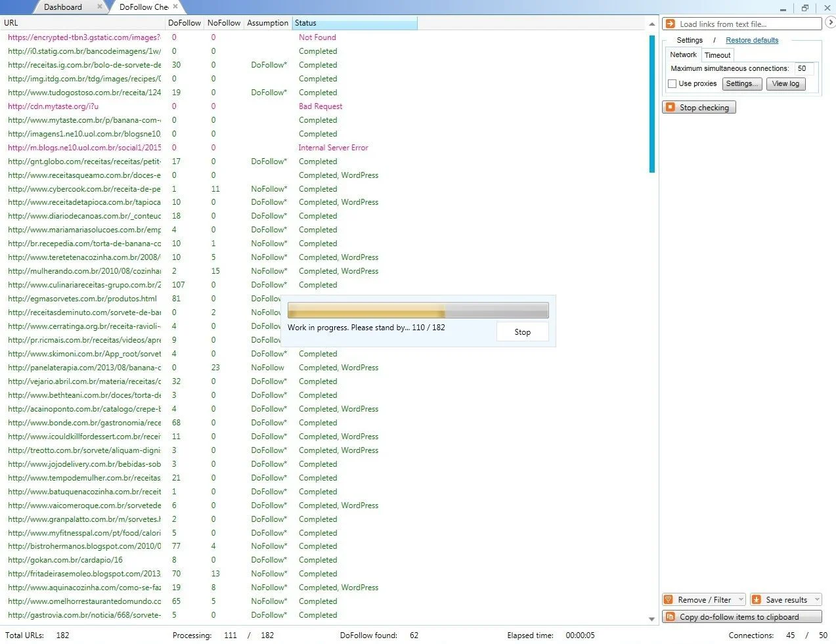
Task: Click the Bad Request status cell
Action: tap(320, 106)
